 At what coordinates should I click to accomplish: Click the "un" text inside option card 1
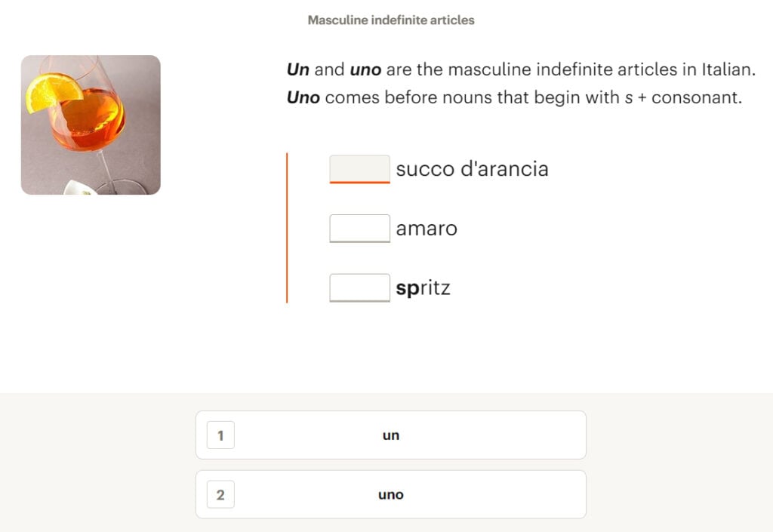tap(391, 435)
